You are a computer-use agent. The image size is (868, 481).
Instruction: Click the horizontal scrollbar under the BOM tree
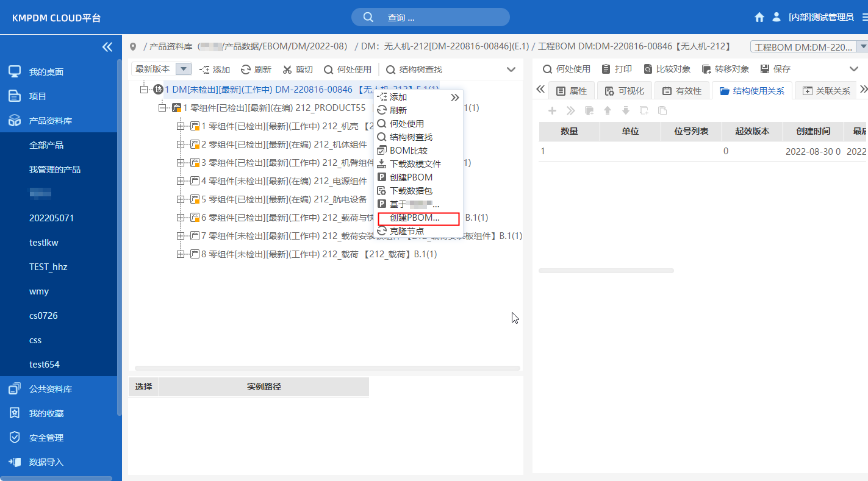click(327, 368)
